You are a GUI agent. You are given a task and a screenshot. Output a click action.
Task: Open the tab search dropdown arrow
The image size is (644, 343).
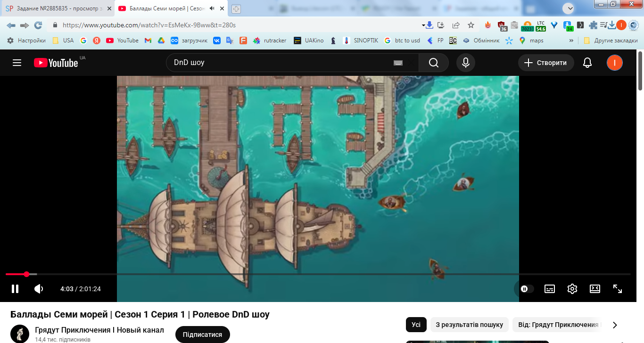569,8
